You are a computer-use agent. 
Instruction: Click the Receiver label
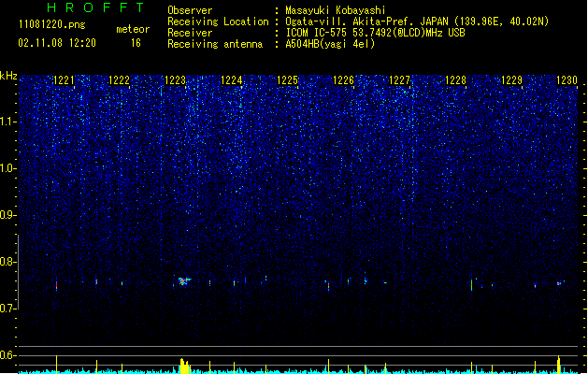[190, 33]
